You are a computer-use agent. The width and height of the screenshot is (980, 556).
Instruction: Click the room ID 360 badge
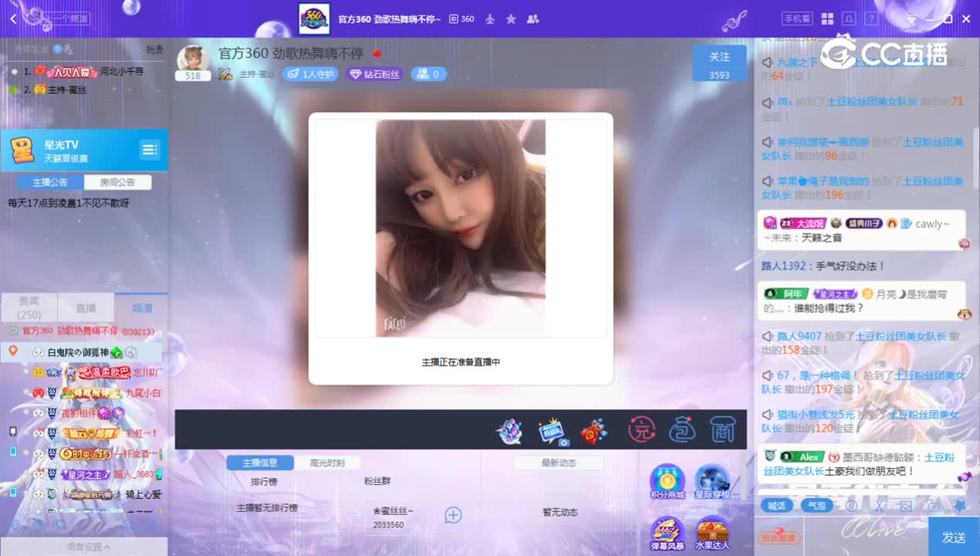click(462, 19)
